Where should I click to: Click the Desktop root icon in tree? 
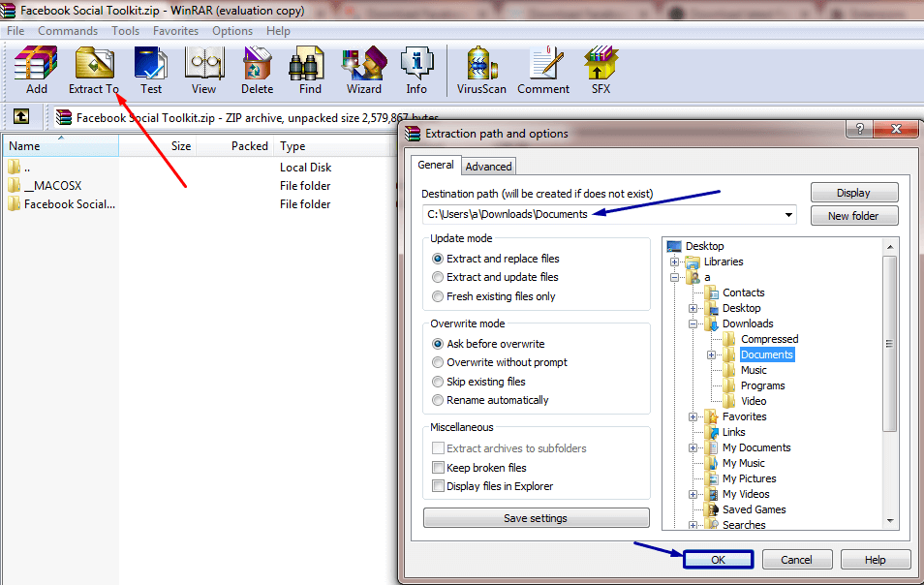pyautogui.click(x=674, y=246)
